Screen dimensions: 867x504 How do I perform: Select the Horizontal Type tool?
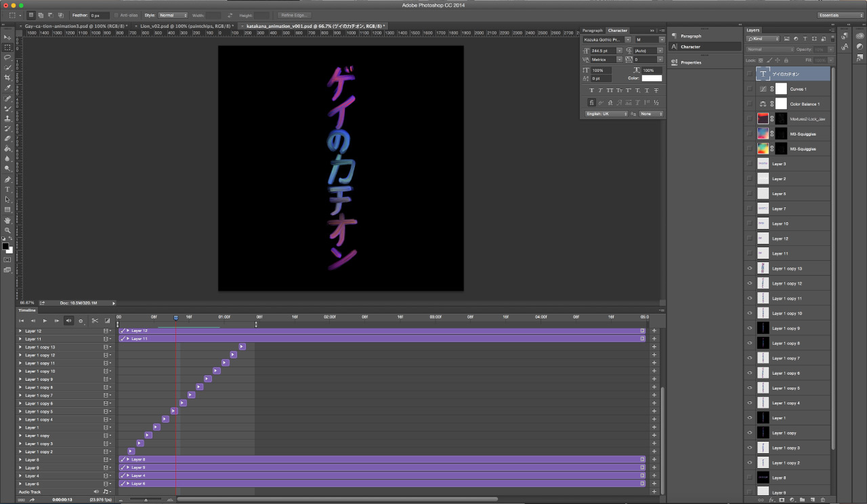point(7,190)
